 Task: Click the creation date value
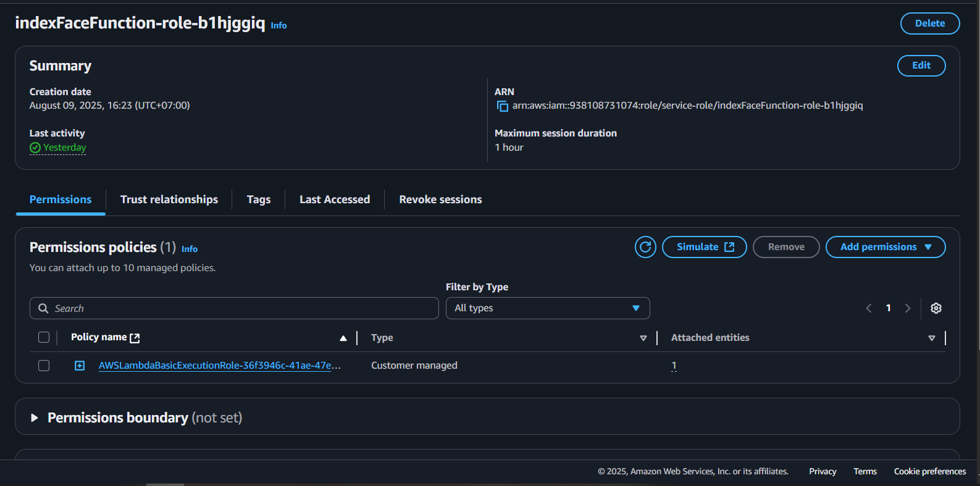(110, 106)
